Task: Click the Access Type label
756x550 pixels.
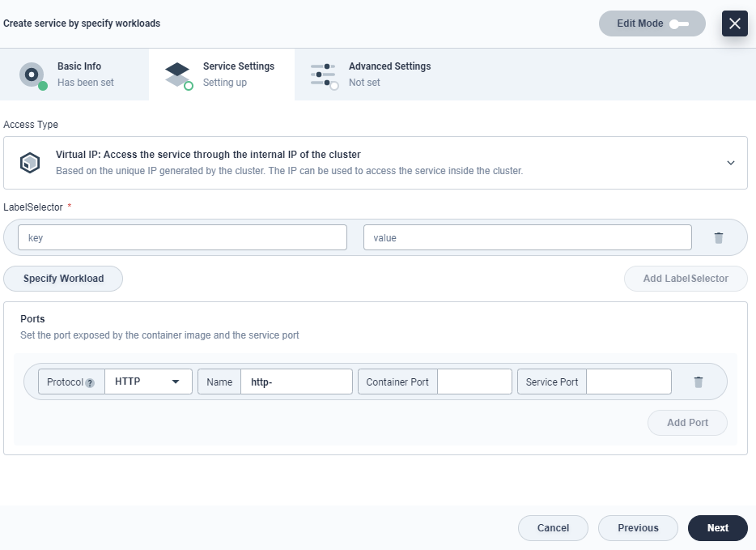Action: 31,125
